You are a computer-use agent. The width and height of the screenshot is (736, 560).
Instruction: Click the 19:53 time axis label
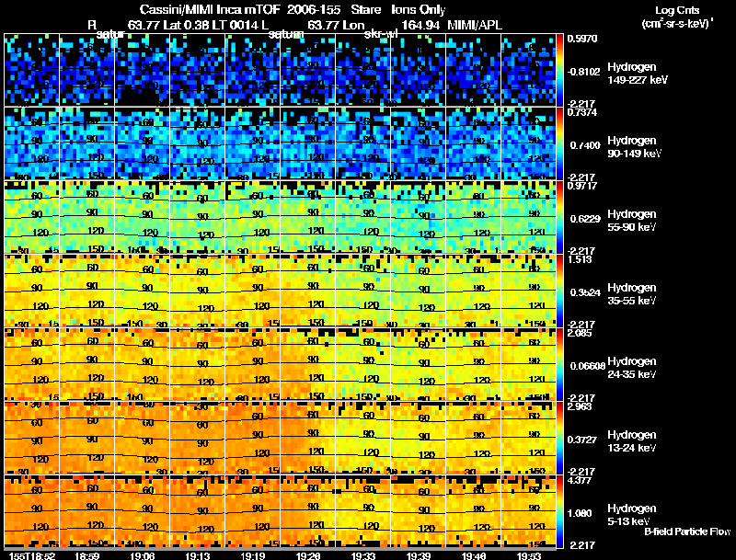pos(528,555)
